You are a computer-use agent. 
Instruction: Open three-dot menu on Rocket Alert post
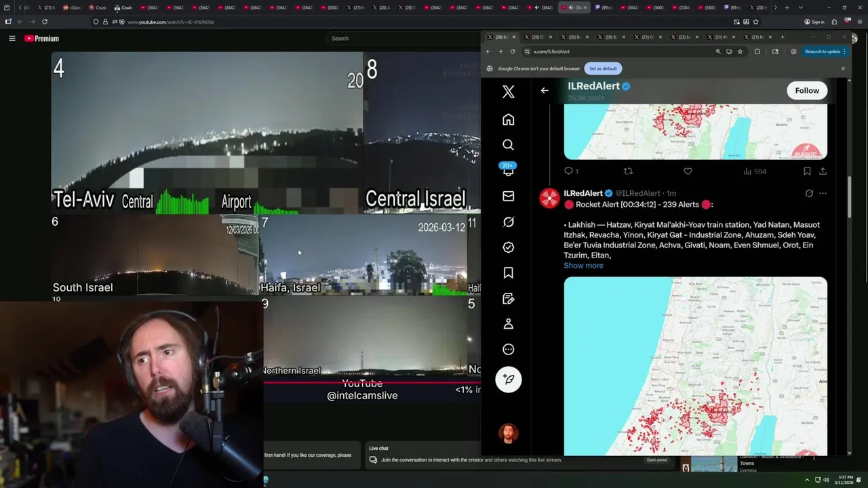823,193
